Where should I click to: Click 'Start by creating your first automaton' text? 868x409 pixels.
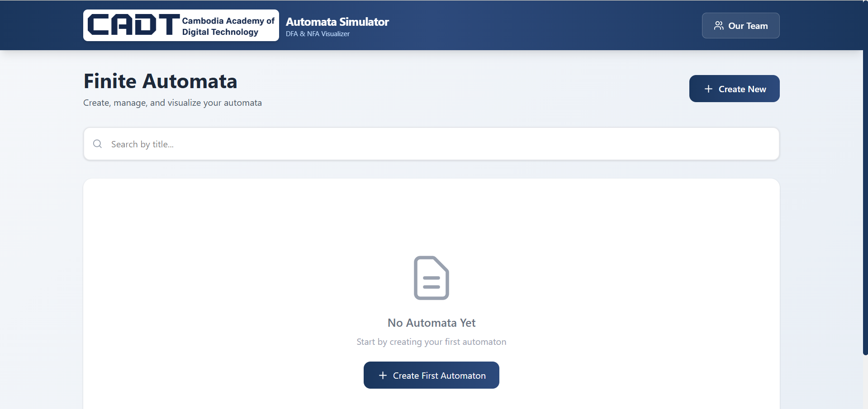(431, 342)
